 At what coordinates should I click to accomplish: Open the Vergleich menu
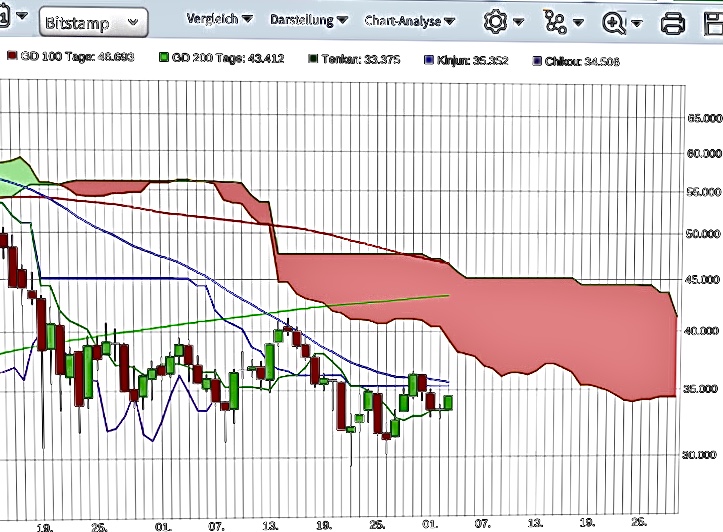219,20
